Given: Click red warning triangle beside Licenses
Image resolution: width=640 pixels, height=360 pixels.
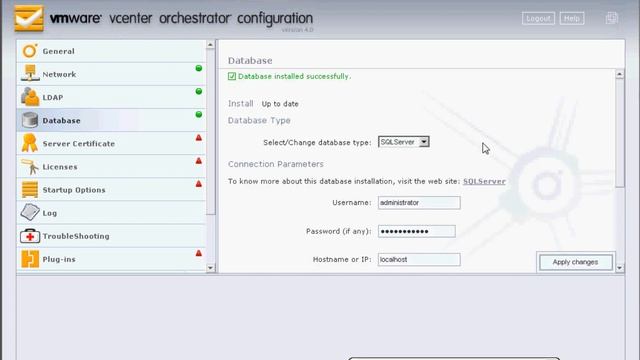Looking at the screenshot, I should 199,161.
